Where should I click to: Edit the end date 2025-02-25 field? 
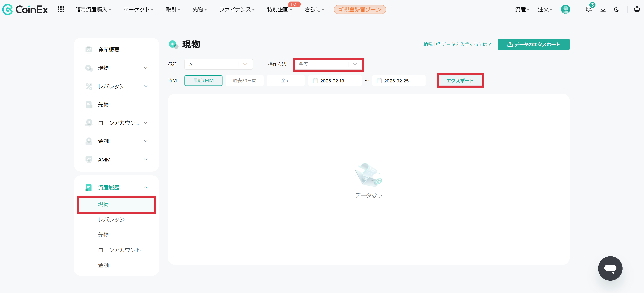point(399,81)
